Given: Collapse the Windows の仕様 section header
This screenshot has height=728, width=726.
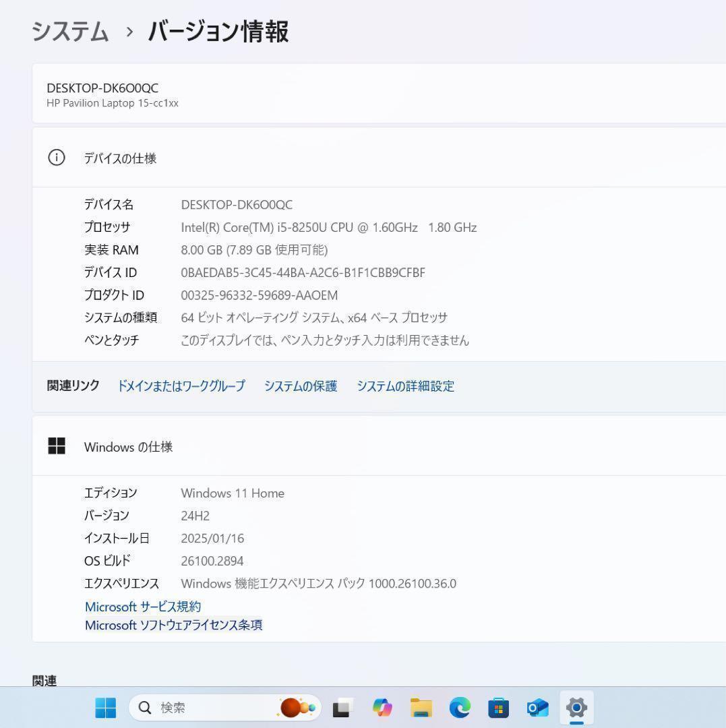Looking at the screenshot, I should (x=379, y=446).
